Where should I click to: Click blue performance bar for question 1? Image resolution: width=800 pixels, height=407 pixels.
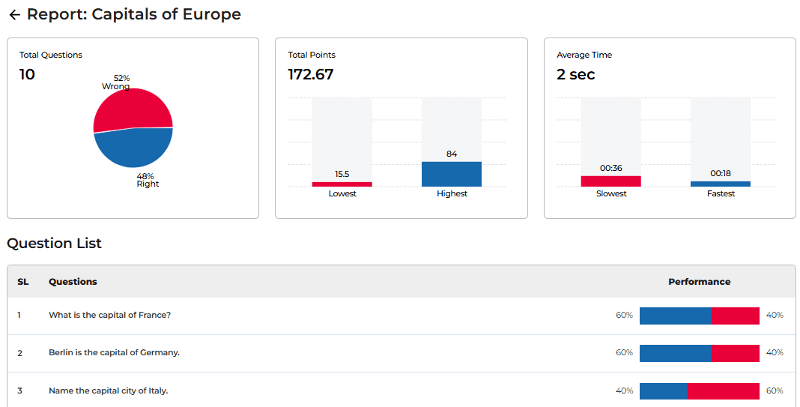pos(675,315)
